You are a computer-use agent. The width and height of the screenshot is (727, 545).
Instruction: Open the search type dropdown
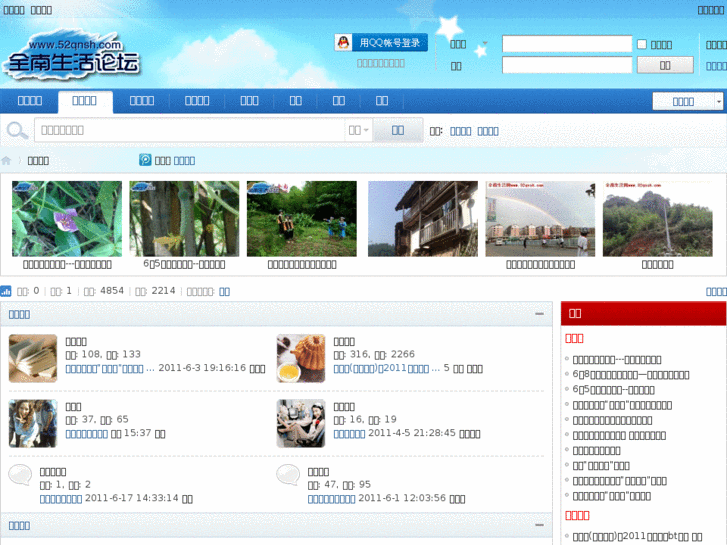point(358,130)
